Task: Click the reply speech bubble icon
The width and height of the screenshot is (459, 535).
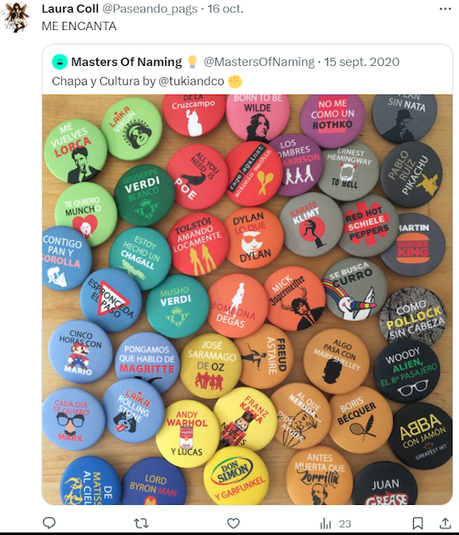Action: click(x=49, y=523)
